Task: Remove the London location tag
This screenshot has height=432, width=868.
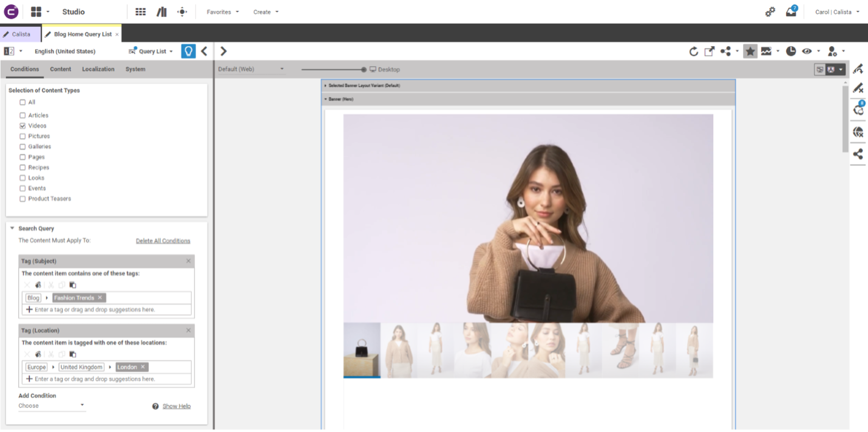Action: coord(143,367)
